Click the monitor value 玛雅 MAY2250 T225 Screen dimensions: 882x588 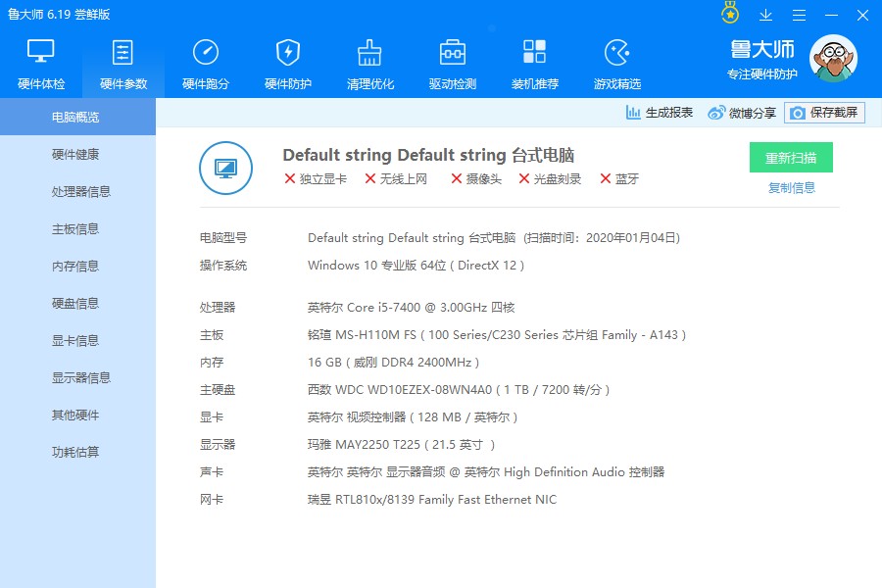click(401, 445)
